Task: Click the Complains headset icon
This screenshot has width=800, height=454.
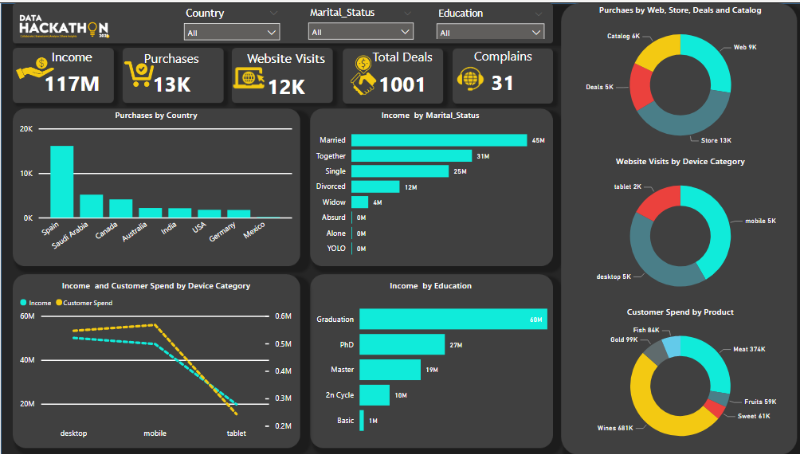Action: 467,78
